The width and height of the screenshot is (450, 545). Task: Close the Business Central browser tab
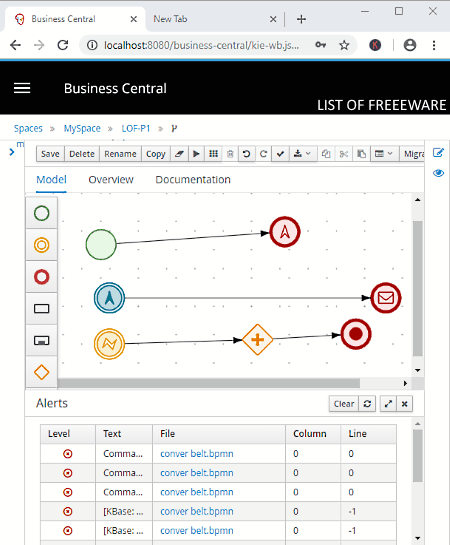click(x=133, y=19)
